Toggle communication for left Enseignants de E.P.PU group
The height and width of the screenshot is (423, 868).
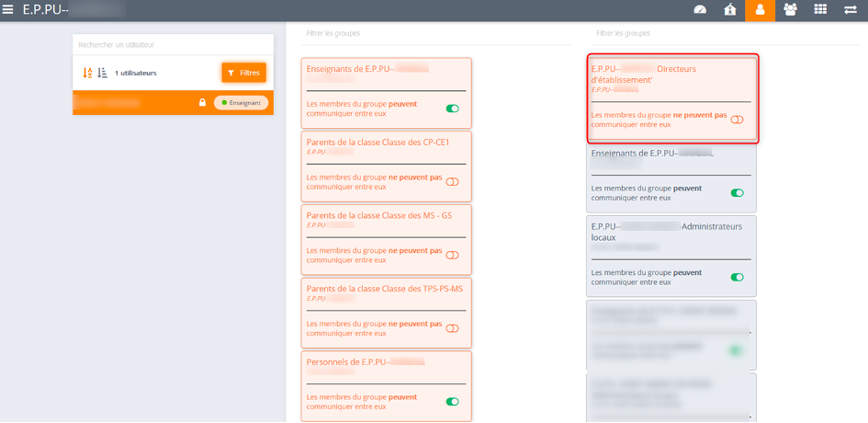(452, 109)
